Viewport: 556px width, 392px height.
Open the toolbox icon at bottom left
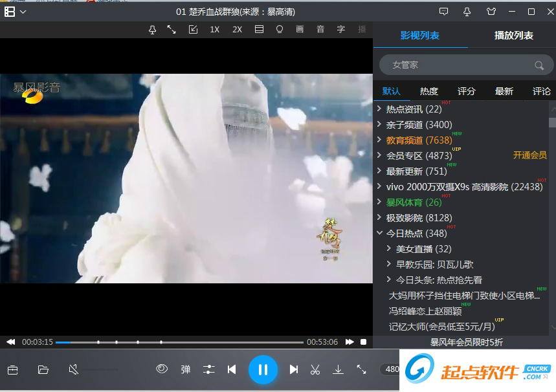[x=13, y=370]
